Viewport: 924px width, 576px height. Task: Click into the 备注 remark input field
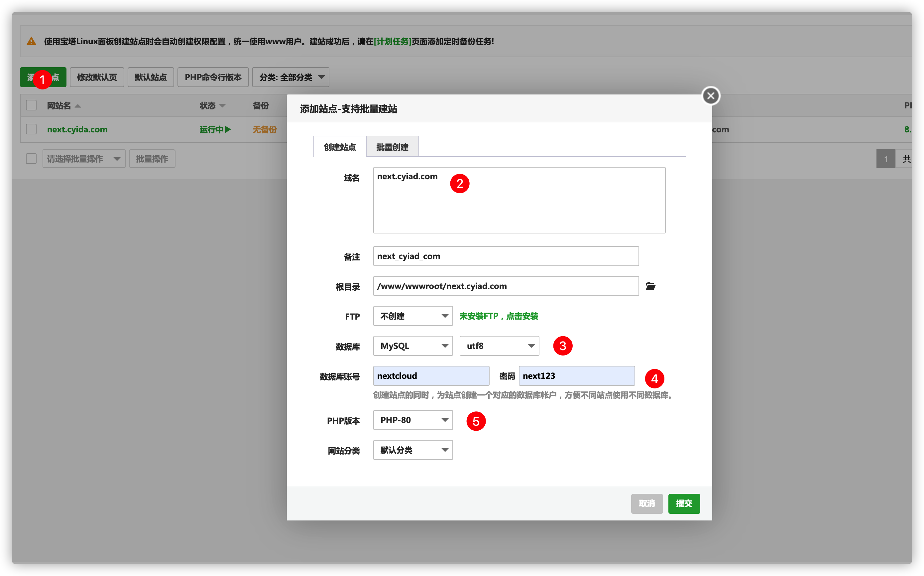click(x=506, y=256)
